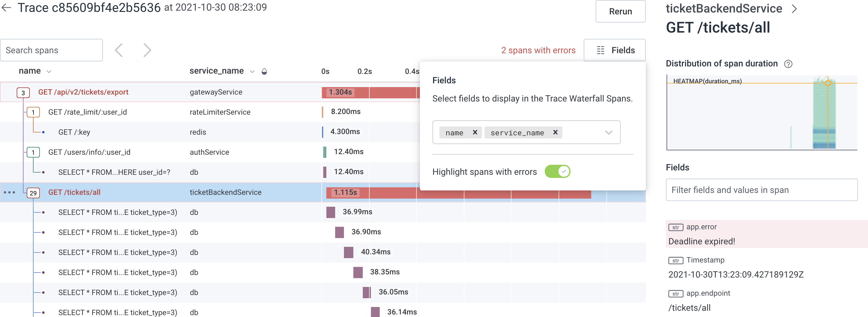Screen dimensions: 868x317
Task: Click the crosshair marker on the duration heatmap
Action: point(828,83)
